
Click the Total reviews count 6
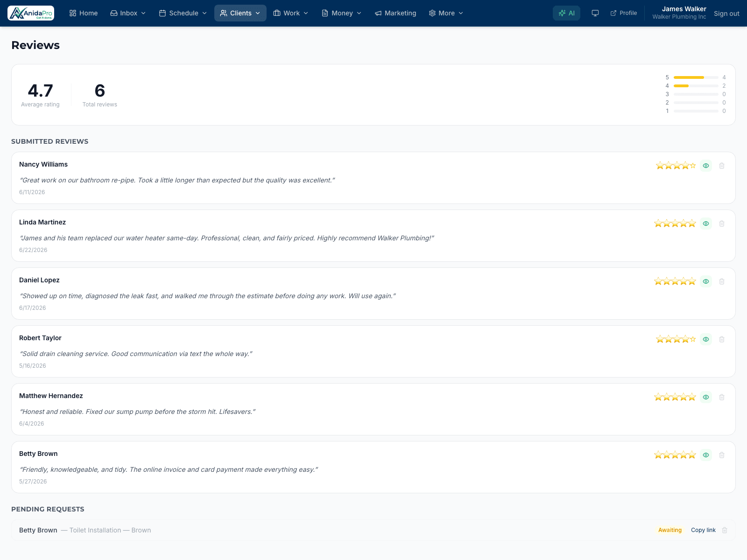[x=100, y=91]
